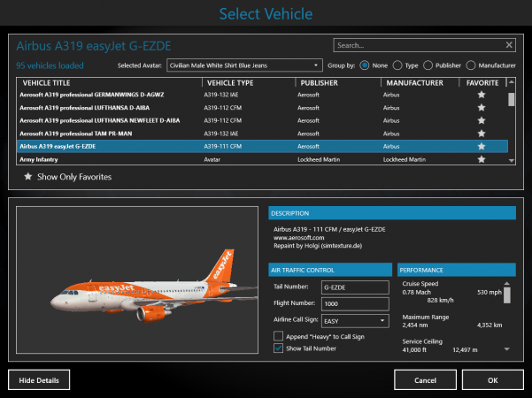The image size is (532, 398).
Task: Confirm selection with OK button
Action: click(x=493, y=380)
